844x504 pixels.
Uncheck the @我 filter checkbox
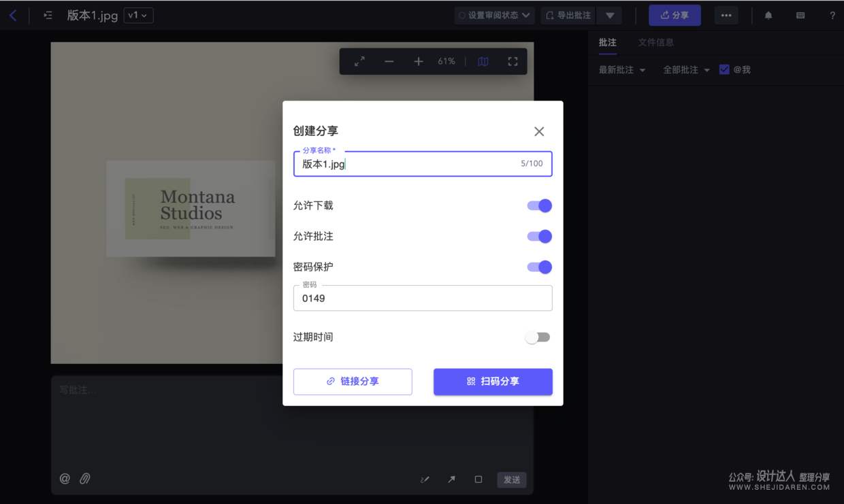click(724, 69)
